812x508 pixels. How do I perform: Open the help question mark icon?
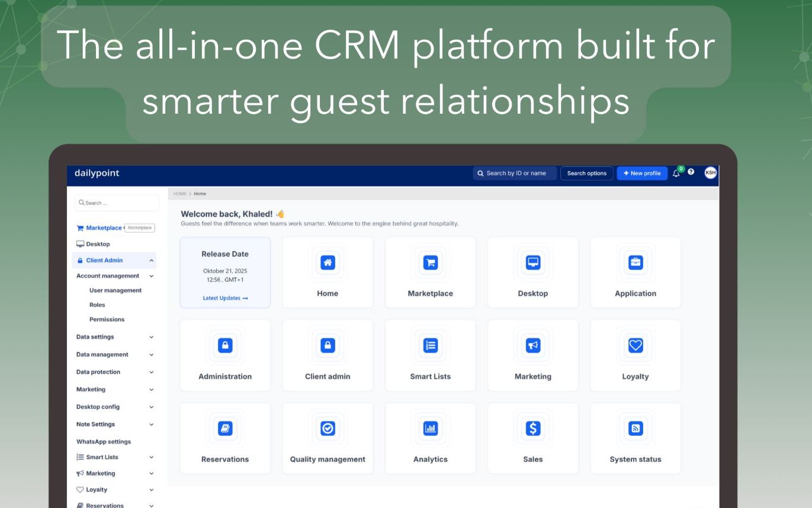click(x=691, y=172)
